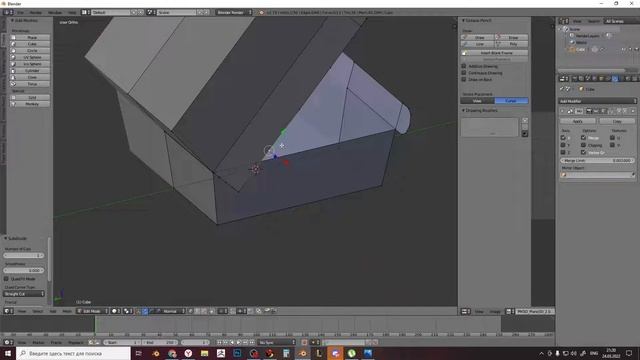Collapse the Subdivide operator panel
The height and width of the screenshot is (360, 640).
(6, 238)
